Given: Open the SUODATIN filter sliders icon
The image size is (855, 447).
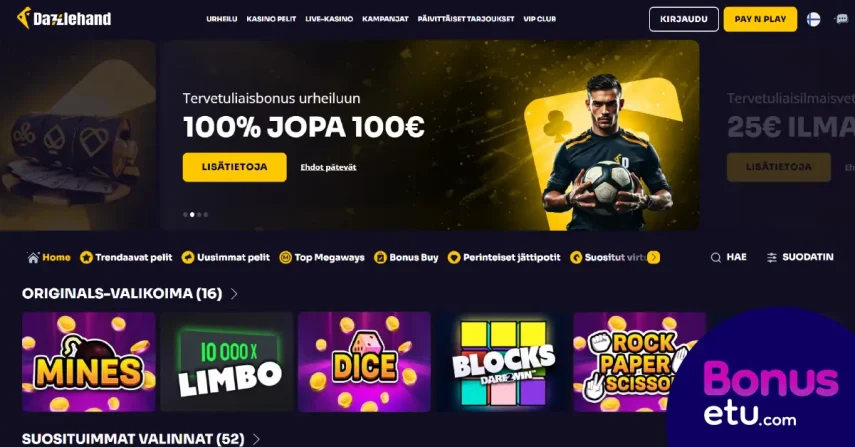Looking at the screenshot, I should click(800, 257).
